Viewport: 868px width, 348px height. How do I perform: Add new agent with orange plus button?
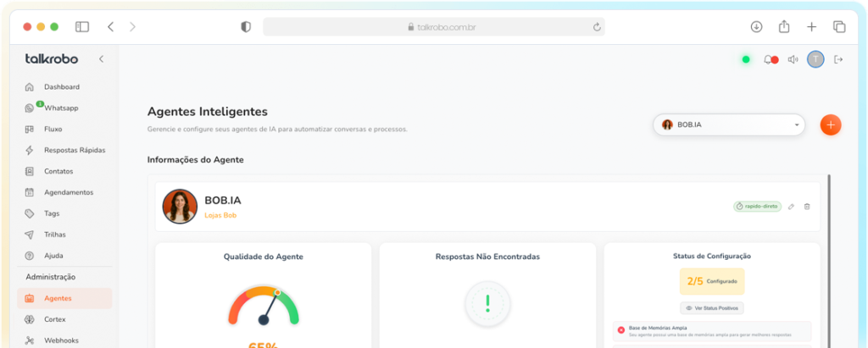tap(831, 124)
